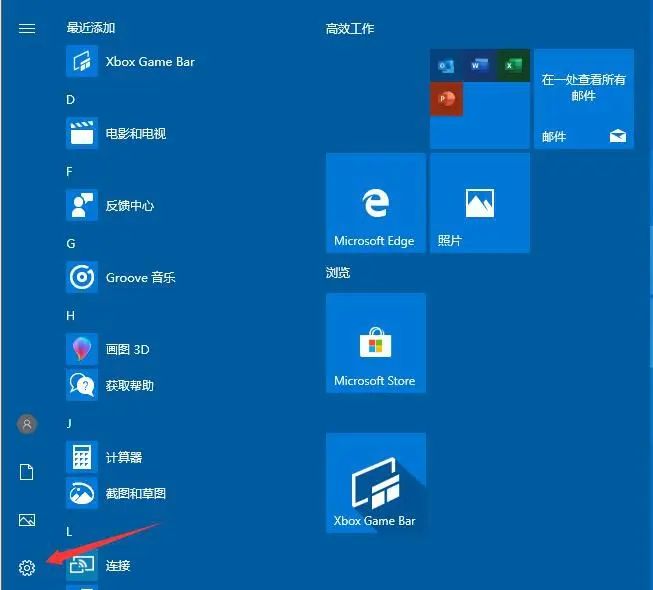Launch Excel from Office tile

[513, 65]
